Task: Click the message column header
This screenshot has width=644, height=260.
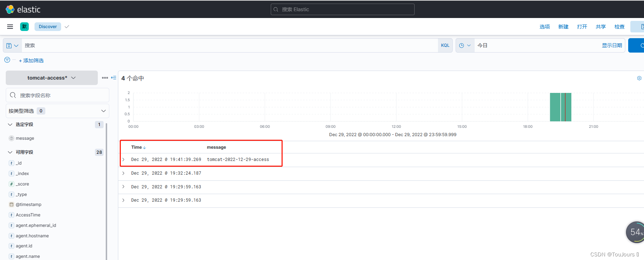Action: tap(216, 147)
